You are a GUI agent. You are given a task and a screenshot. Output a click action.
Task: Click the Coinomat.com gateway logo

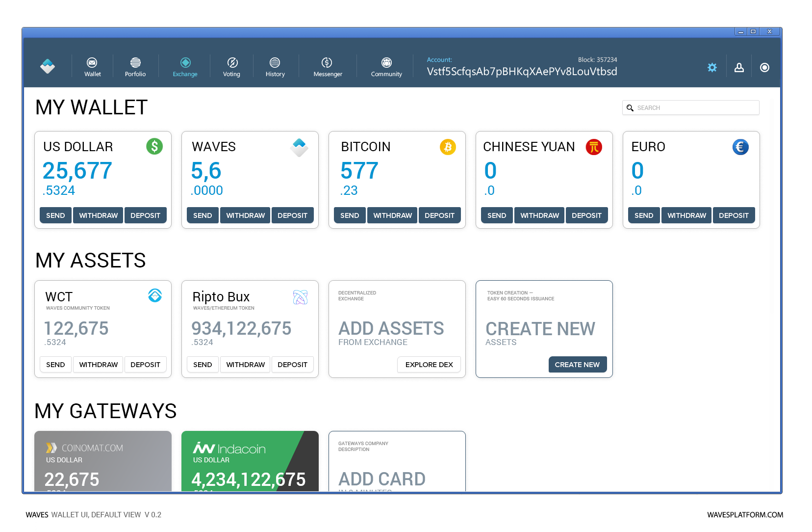(84, 448)
